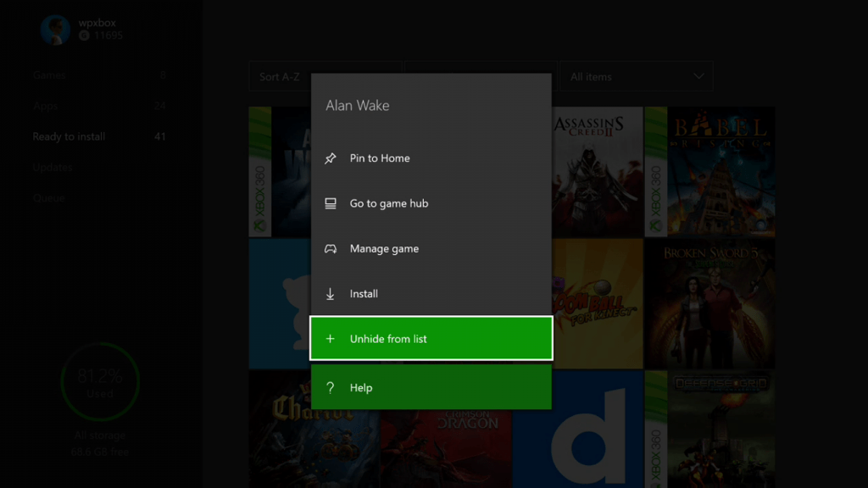This screenshot has height=488, width=868.
Task: Click the pin icon beside Pin to Home
Action: pyautogui.click(x=331, y=158)
